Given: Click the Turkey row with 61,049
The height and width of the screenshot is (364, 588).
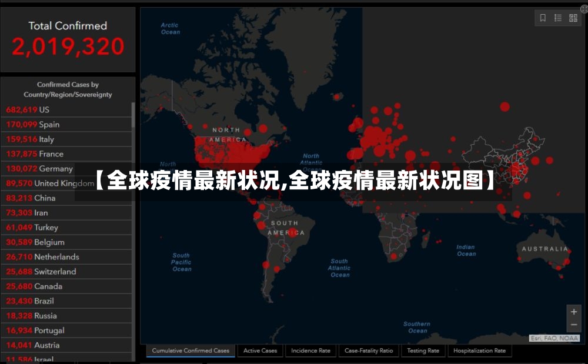Looking at the screenshot, I should [66, 228].
